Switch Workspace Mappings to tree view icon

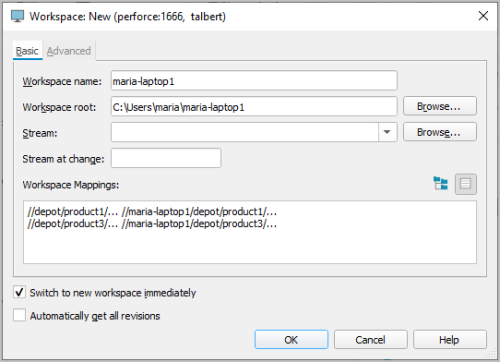click(x=441, y=184)
